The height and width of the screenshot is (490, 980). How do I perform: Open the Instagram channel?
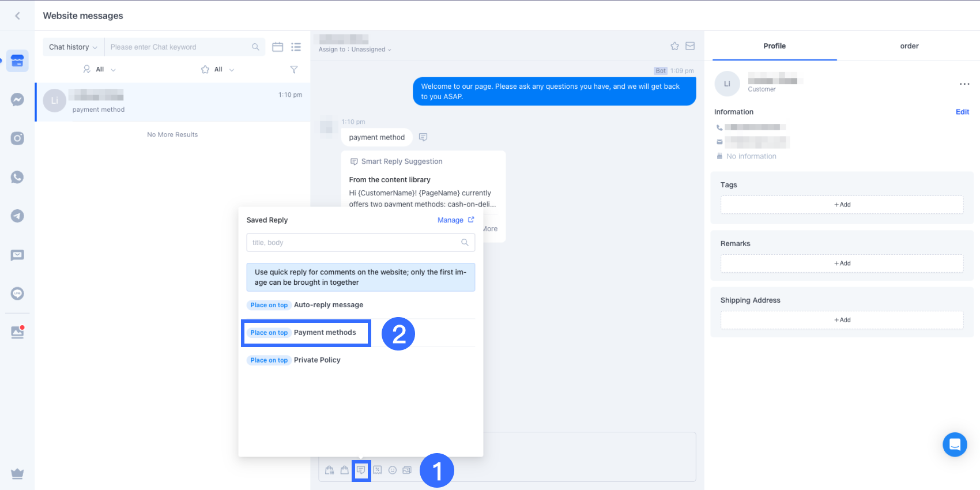coord(17,138)
